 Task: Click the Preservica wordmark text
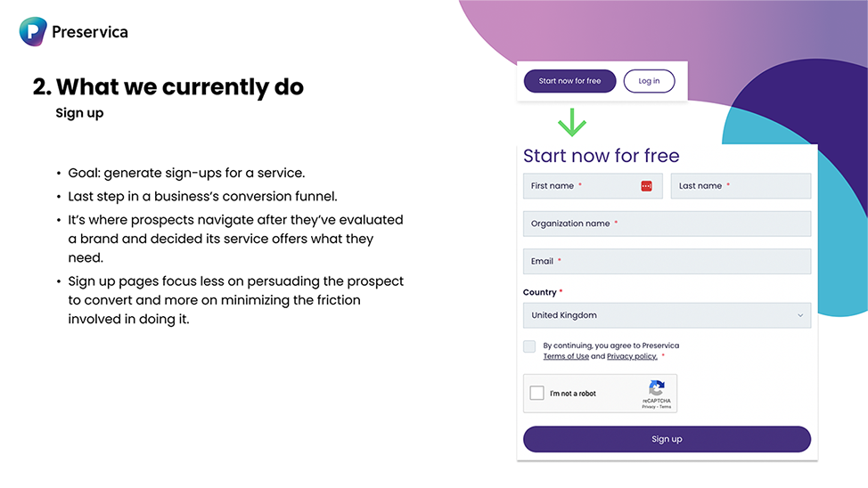click(89, 32)
